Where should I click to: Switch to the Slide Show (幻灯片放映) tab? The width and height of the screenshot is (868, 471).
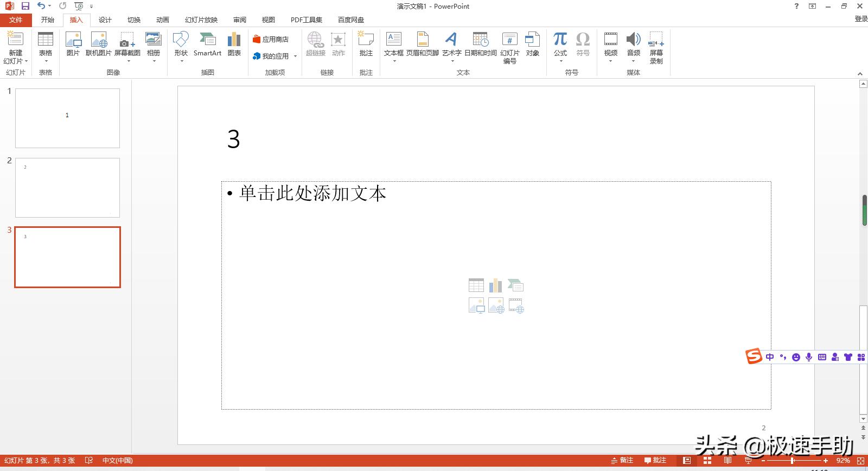pos(201,20)
